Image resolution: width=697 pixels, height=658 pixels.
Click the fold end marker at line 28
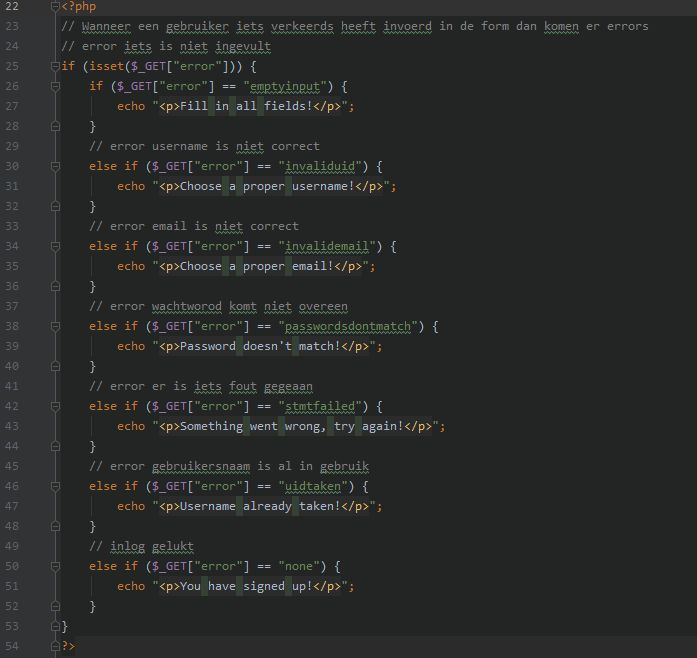click(55, 126)
